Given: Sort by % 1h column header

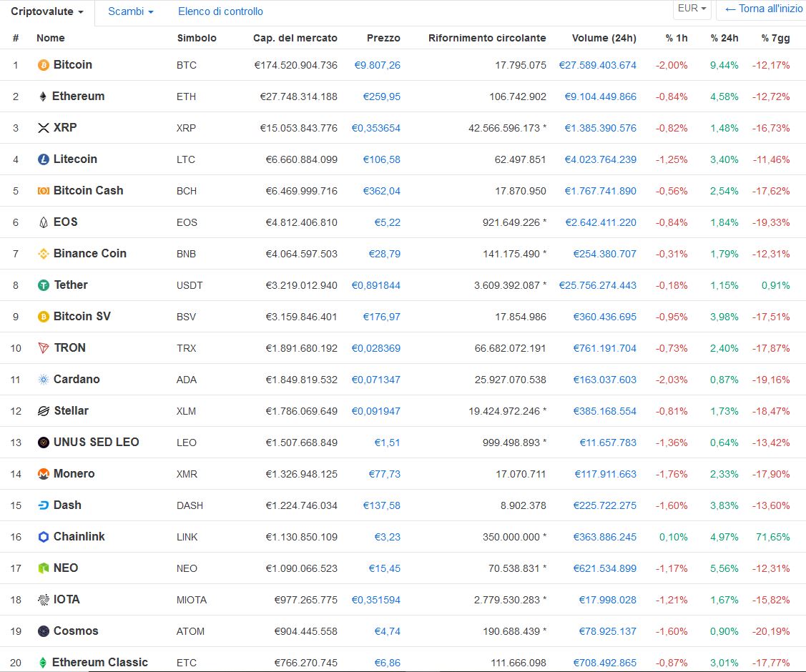Looking at the screenshot, I should pos(677,38).
